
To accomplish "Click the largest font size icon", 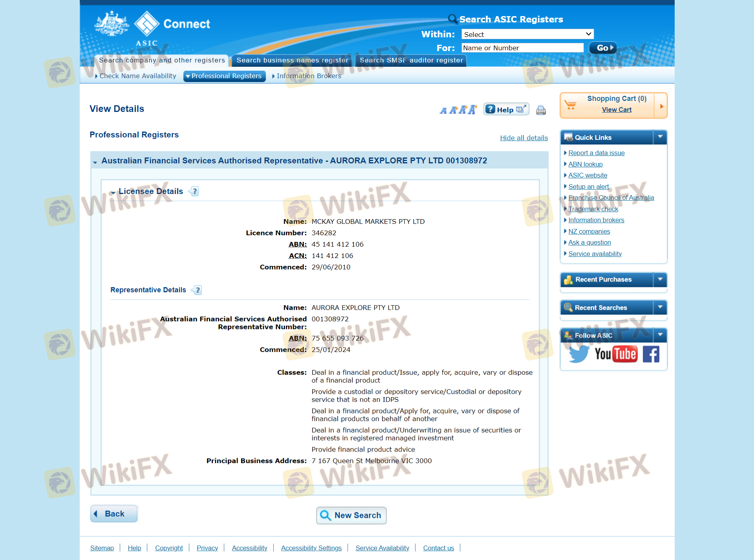I will click(x=472, y=110).
